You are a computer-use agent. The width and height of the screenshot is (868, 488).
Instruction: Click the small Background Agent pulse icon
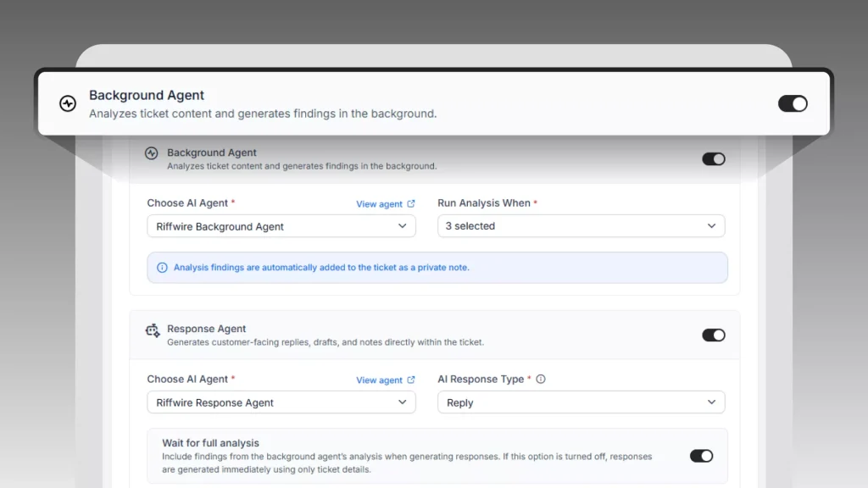click(151, 153)
